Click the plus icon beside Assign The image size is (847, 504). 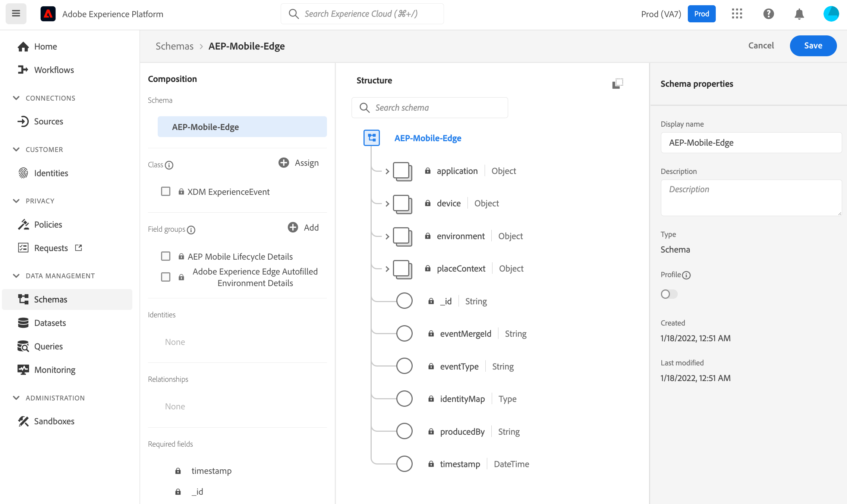point(284,163)
